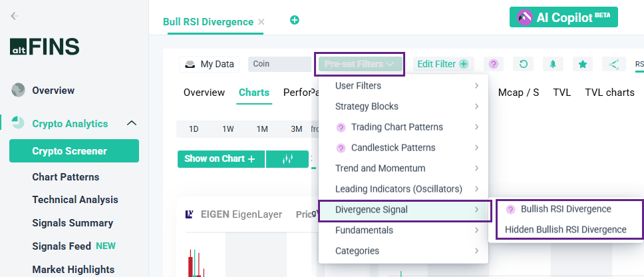
Task: Click the share icon
Action: (x=613, y=64)
